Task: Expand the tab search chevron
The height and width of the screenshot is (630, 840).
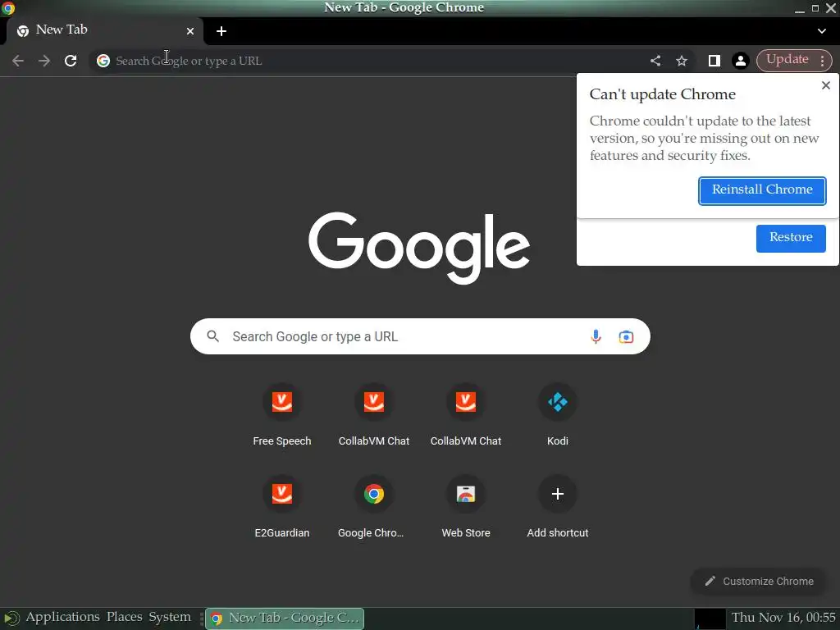Action: point(822,31)
